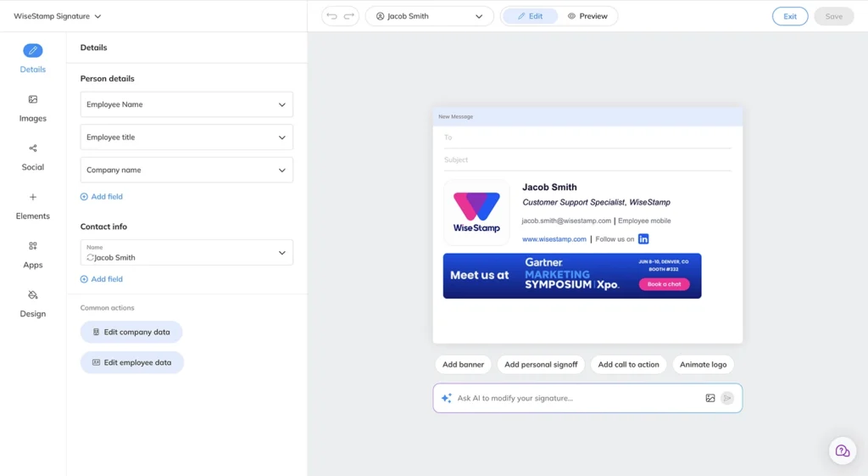Click the redo arrow icon
The width and height of the screenshot is (868, 476).
348,16
